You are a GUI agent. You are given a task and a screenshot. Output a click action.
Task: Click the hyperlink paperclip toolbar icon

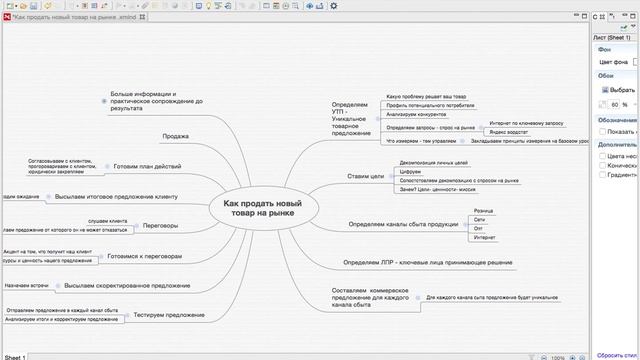144,6
